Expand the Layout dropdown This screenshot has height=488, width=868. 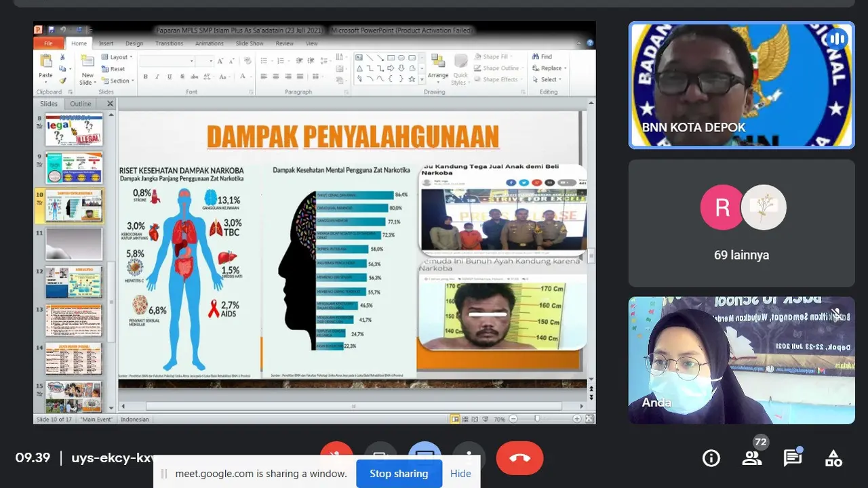click(116, 58)
